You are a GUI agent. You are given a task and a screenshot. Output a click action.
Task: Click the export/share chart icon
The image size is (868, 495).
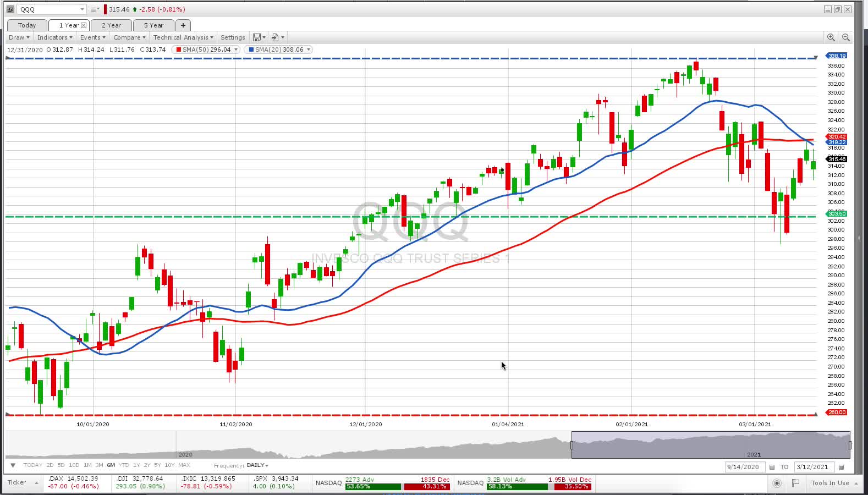[x=275, y=37]
